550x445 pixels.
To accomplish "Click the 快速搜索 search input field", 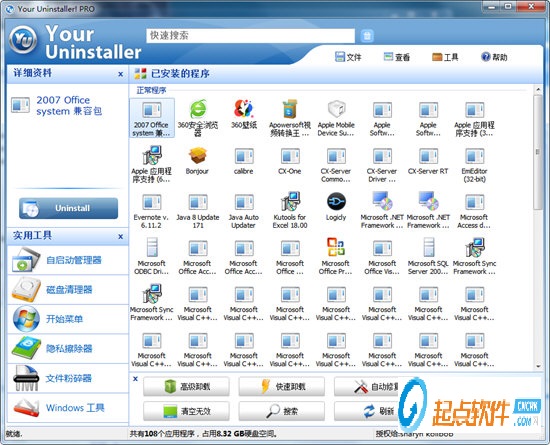I will pyautogui.click(x=250, y=36).
